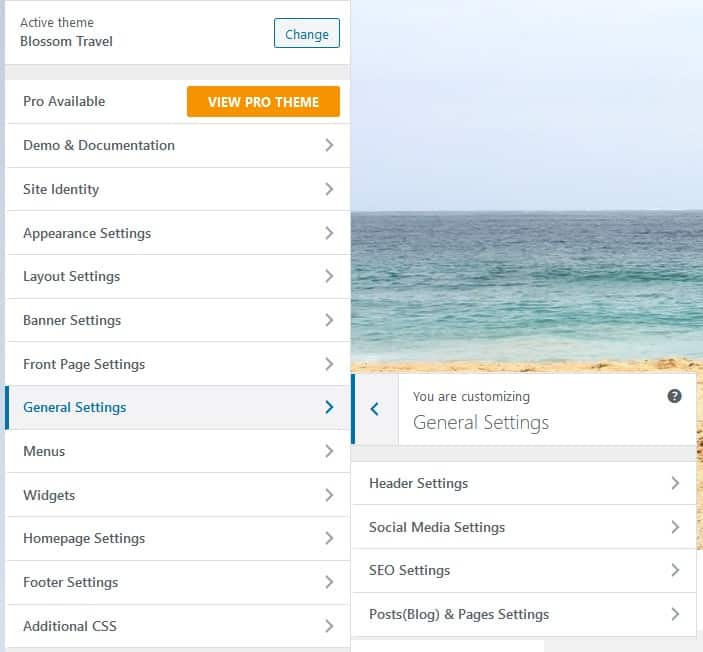Open the View Pro Theme button
The image size is (703, 652).
pos(263,102)
